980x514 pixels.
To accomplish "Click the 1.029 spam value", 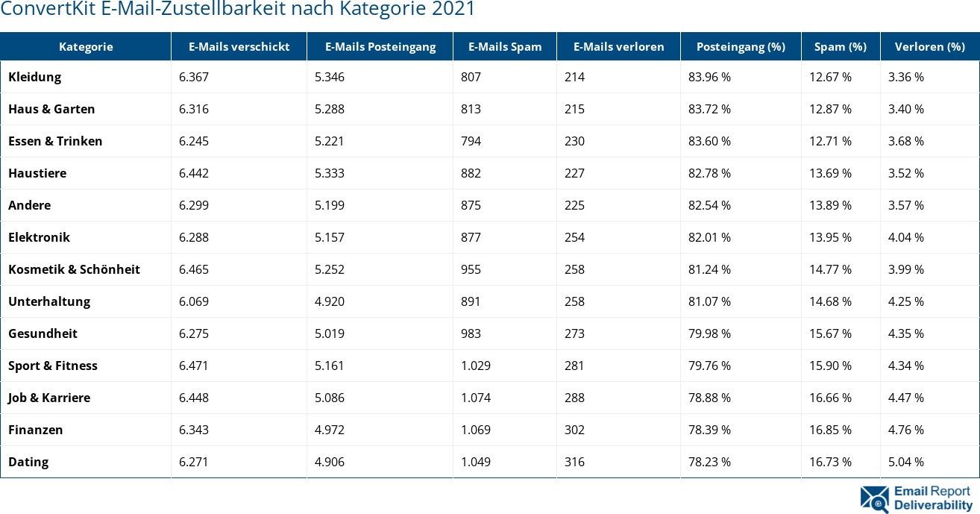I will pyautogui.click(x=476, y=366).
